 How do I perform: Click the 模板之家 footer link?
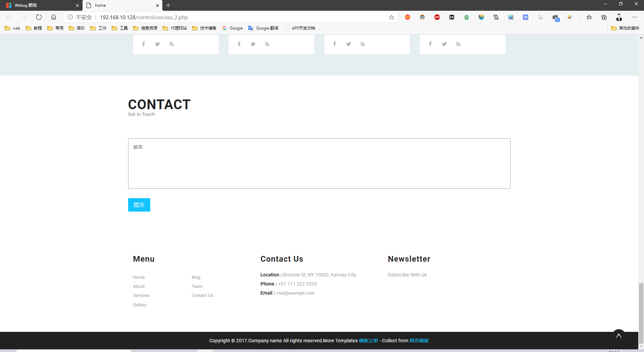[368, 341]
